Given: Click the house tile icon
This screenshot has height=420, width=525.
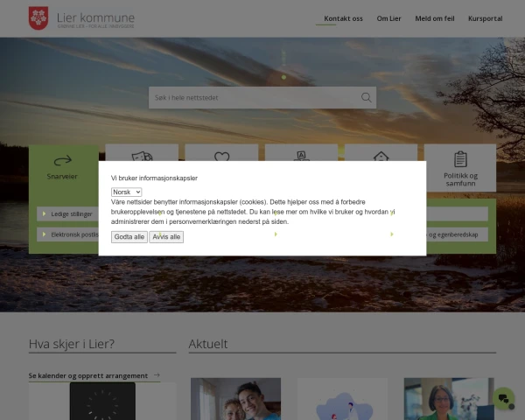Looking at the screenshot, I should (381, 156).
